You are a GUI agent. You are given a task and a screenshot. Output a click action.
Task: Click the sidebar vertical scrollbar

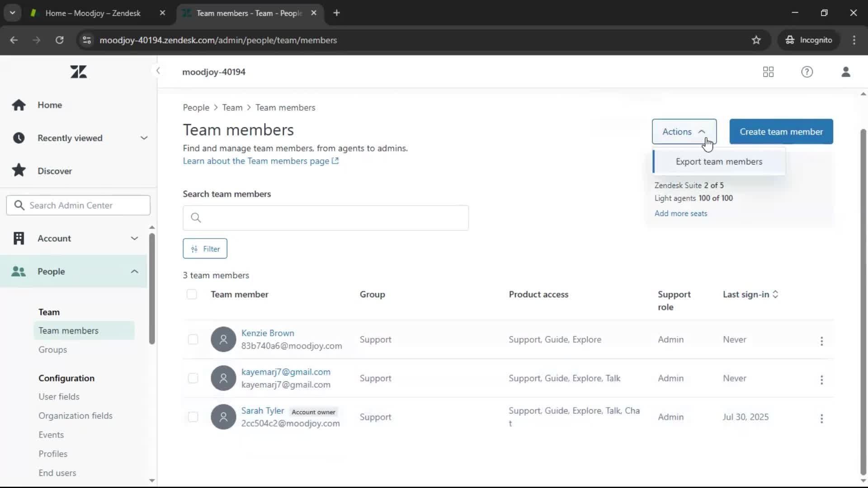click(x=152, y=289)
